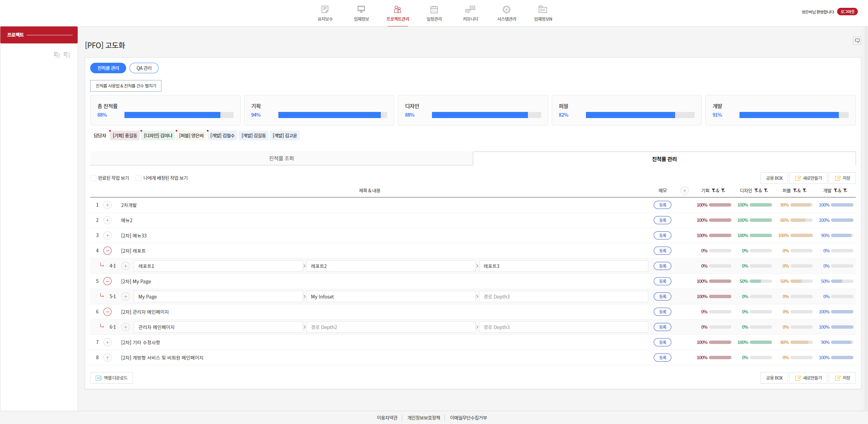Screen dimensions: 868x424
Task: Enable 완료된 작업 보기 checkbox
Action: click(x=93, y=178)
